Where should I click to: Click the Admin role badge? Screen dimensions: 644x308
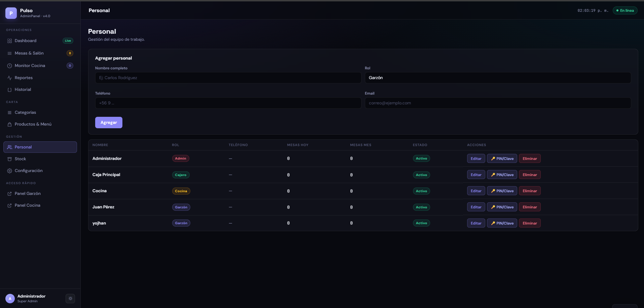[x=181, y=159]
